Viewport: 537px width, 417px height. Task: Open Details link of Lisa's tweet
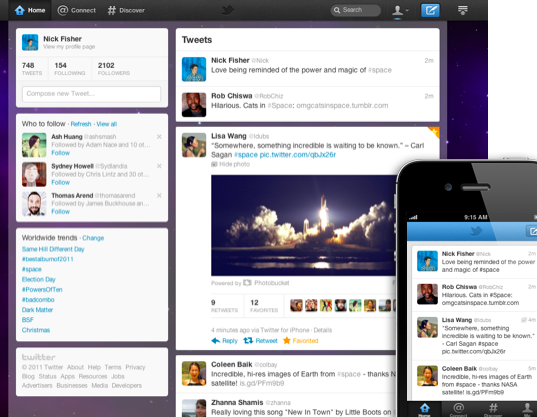pos(323,330)
